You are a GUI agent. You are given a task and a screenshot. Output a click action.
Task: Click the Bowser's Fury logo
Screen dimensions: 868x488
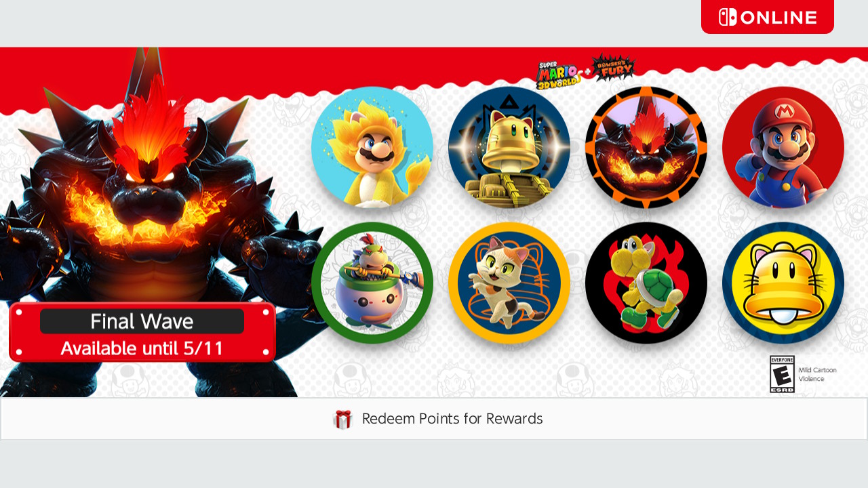coord(614,68)
